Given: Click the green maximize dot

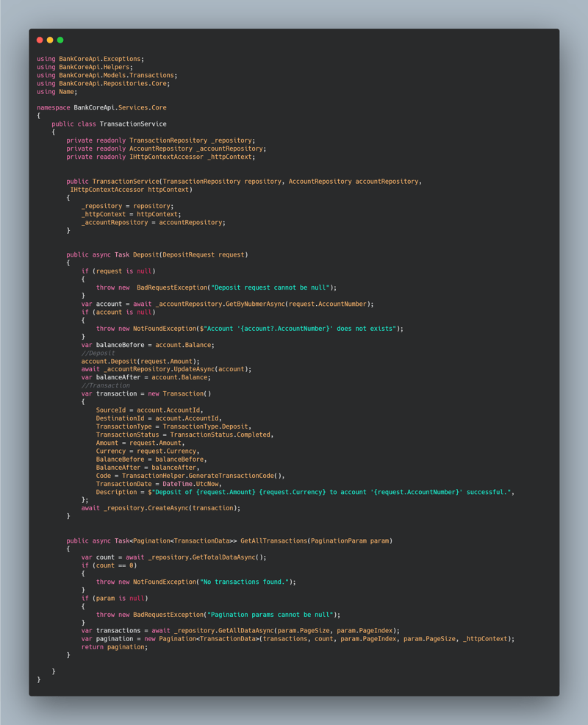Looking at the screenshot, I should [x=60, y=40].
